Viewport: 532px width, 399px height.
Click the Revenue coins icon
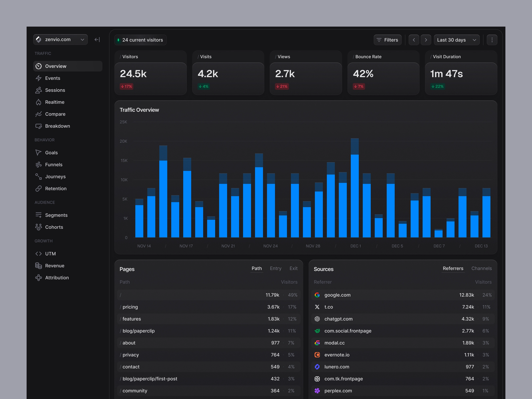38,266
